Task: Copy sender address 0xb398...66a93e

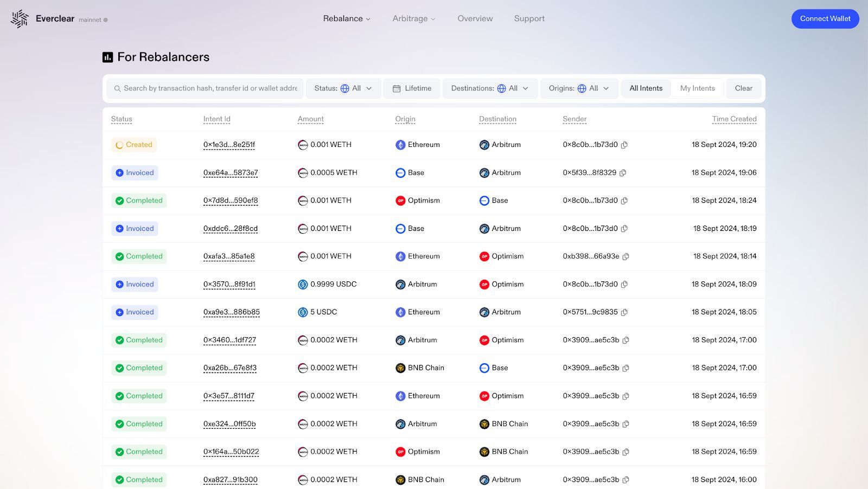Action: click(626, 256)
